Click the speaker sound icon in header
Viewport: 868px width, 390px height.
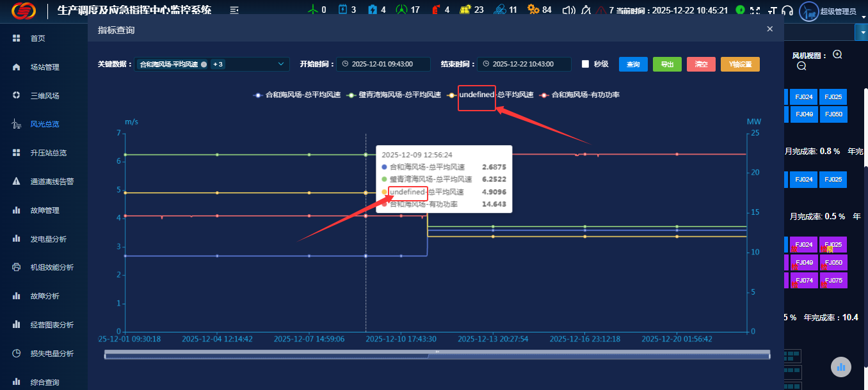[568, 10]
